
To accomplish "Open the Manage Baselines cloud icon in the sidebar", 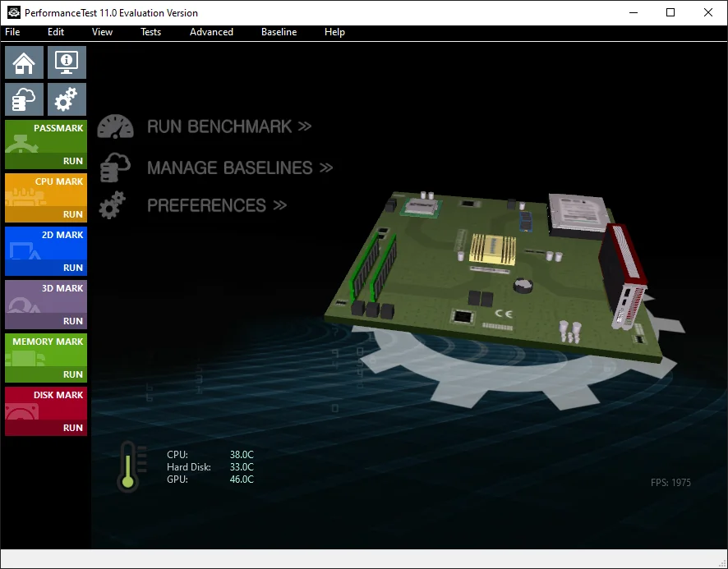I will tap(24, 99).
